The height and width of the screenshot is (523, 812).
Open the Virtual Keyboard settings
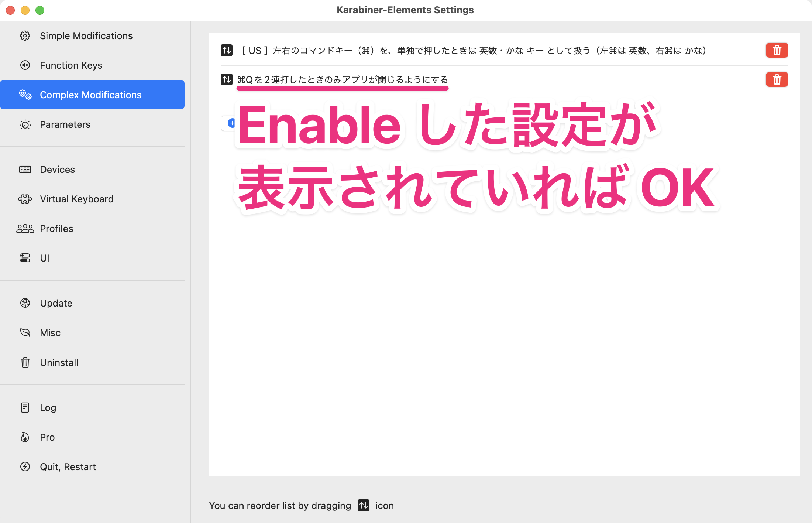[x=76, y=199]
